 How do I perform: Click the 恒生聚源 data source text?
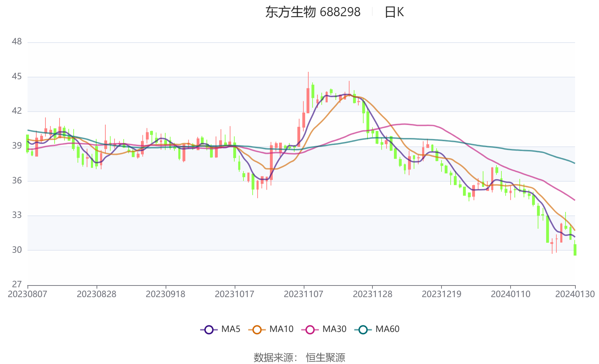326,358
